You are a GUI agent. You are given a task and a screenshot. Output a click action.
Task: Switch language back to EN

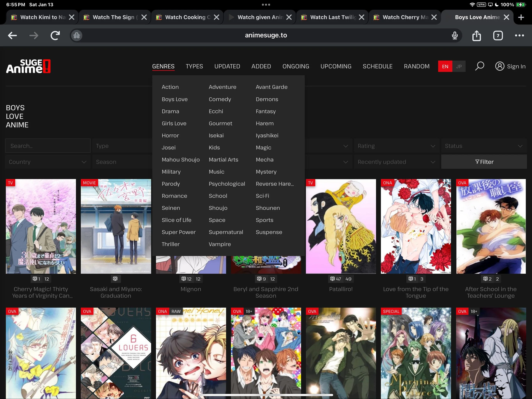(445, 66)
